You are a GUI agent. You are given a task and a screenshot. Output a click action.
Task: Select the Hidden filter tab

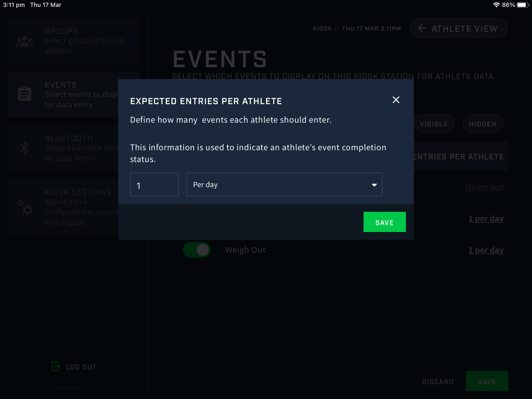coord(483,124)
